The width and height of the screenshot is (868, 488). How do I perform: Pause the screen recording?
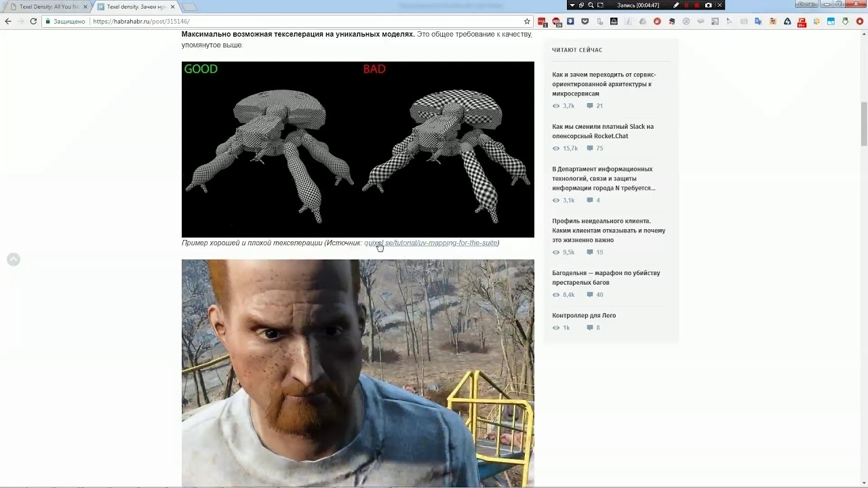click(686, 5)
